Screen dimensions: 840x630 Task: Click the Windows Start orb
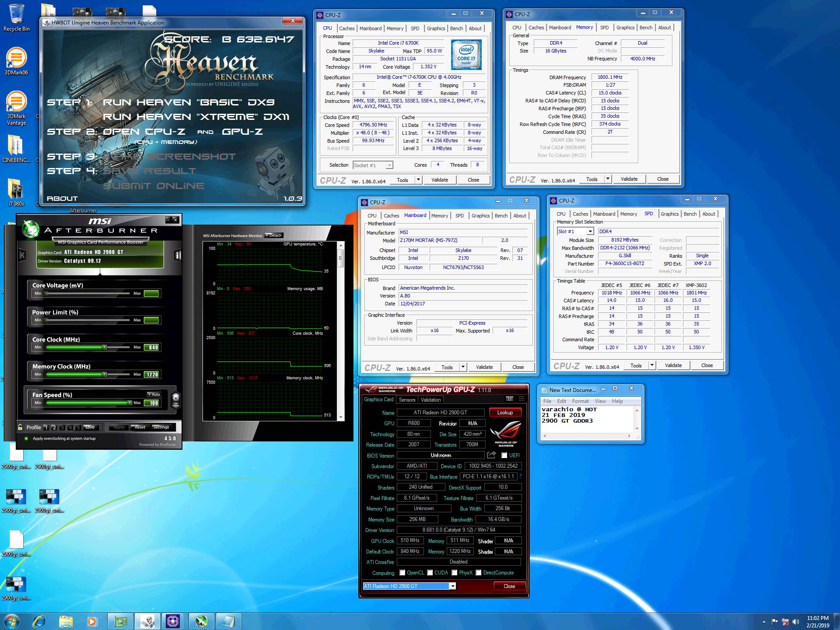pos(12,621)
